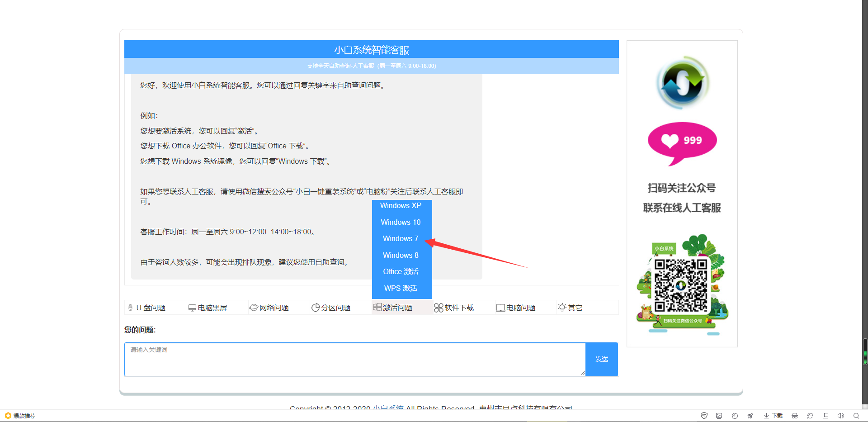Open the screenshot image icon in the toolbar
Image resolution: width=868 pixels, height=422 pixels.
[719, 416]
